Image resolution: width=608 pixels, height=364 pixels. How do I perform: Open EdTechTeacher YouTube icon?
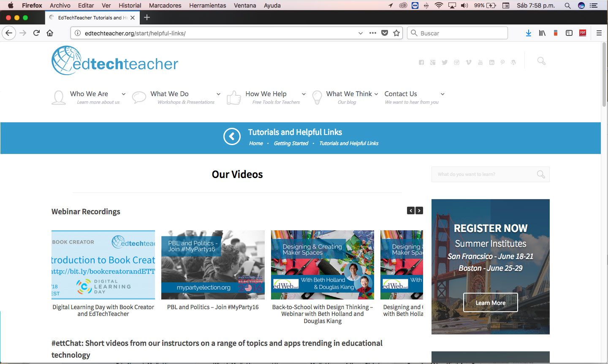pyautogui.click(x=480, y=62)
